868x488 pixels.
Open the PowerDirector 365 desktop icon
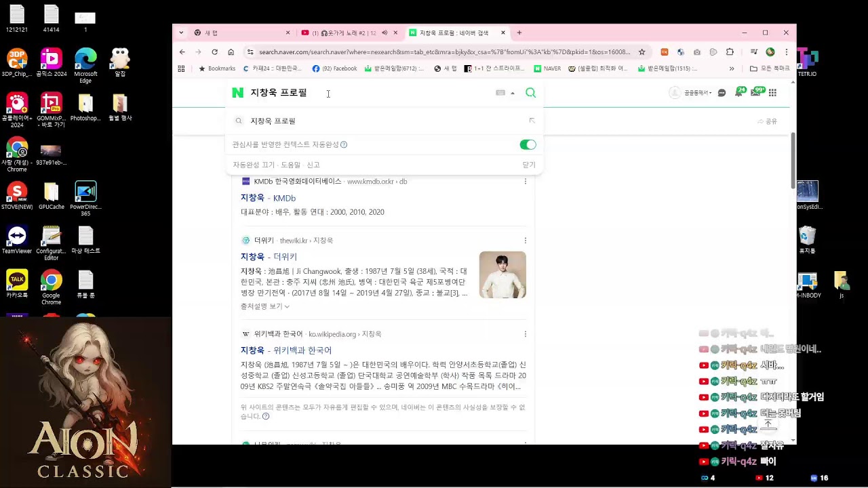pos(85,199)
